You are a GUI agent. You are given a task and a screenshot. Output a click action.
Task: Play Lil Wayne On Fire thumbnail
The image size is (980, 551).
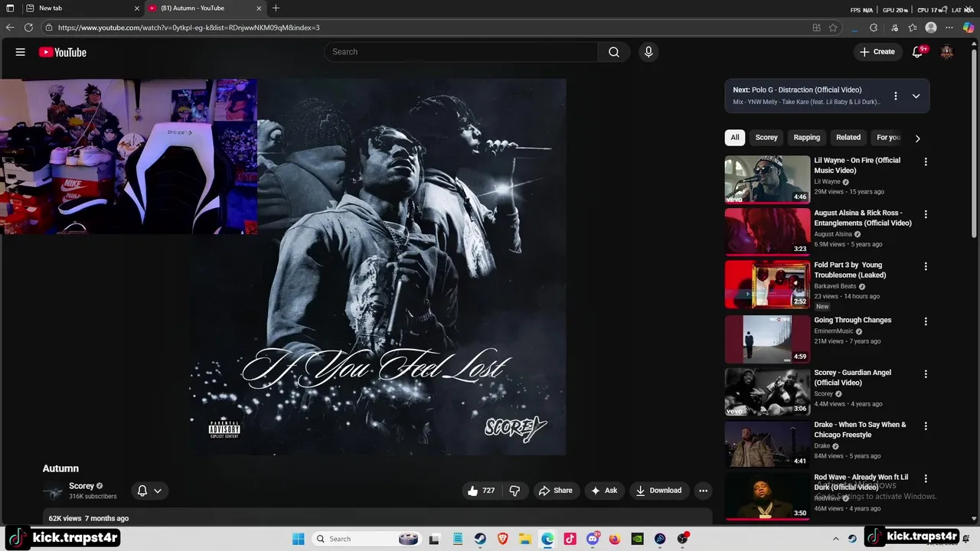point(767,180)
